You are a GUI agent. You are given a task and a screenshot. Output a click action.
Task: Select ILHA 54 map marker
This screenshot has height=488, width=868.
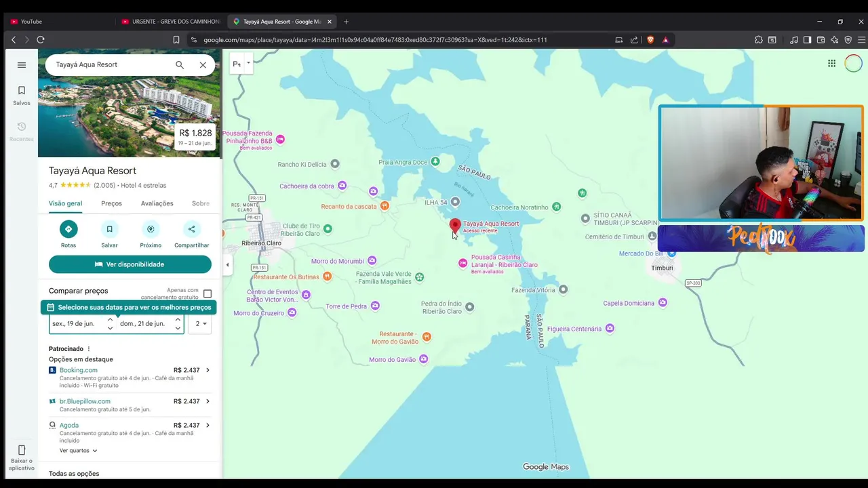(455, 202)
